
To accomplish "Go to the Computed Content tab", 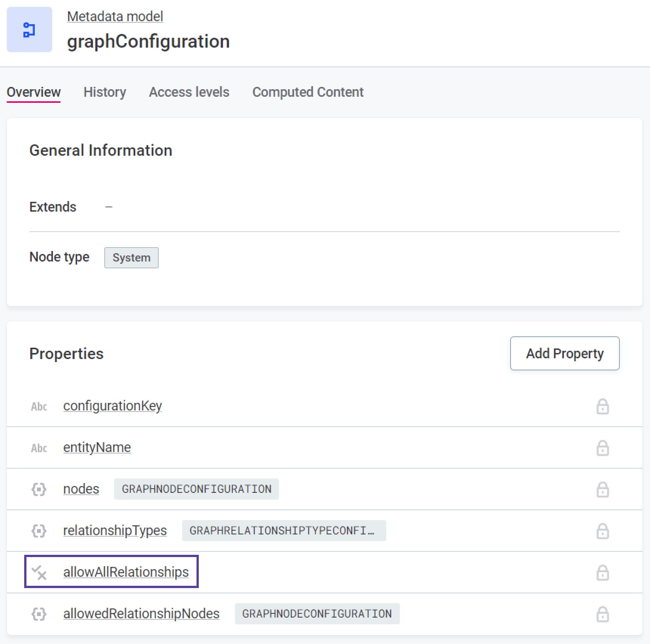I will [308, 92].
